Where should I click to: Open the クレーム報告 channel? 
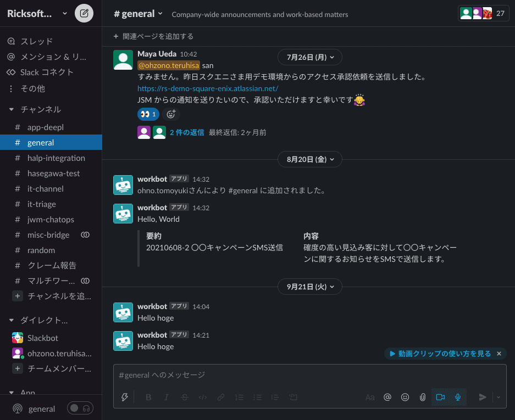(51, 265)
